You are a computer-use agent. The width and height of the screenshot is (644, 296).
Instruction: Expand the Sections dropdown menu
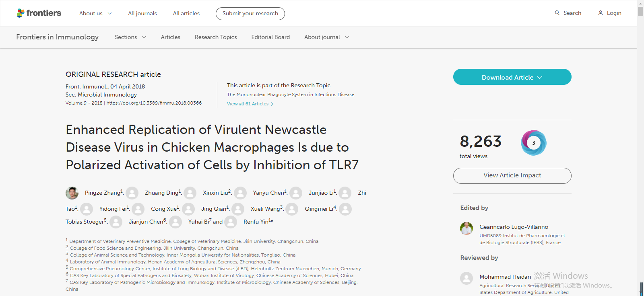coord(130,37)
